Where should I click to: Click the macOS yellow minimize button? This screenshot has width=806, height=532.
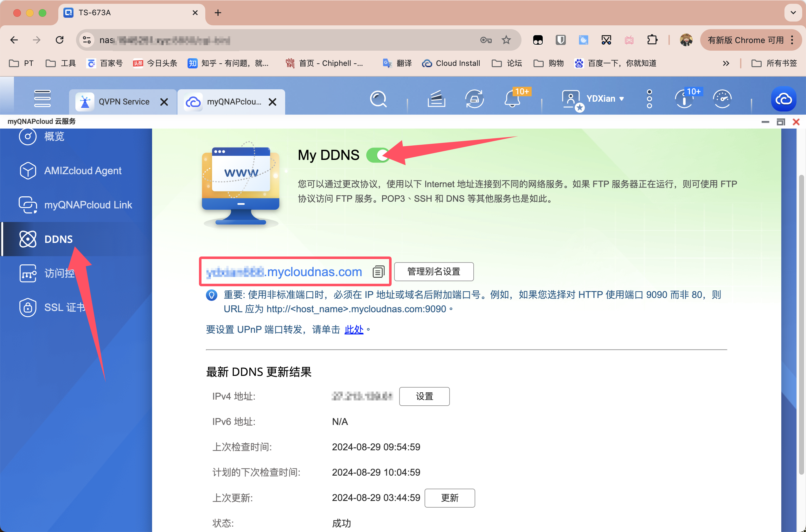[x=30, y=13]
